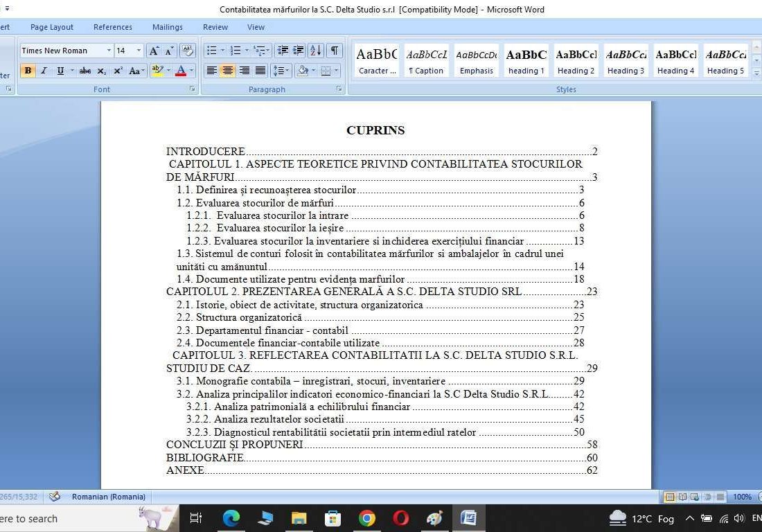
Task: Toggle Italic formatting
Action: click(44, 71)
